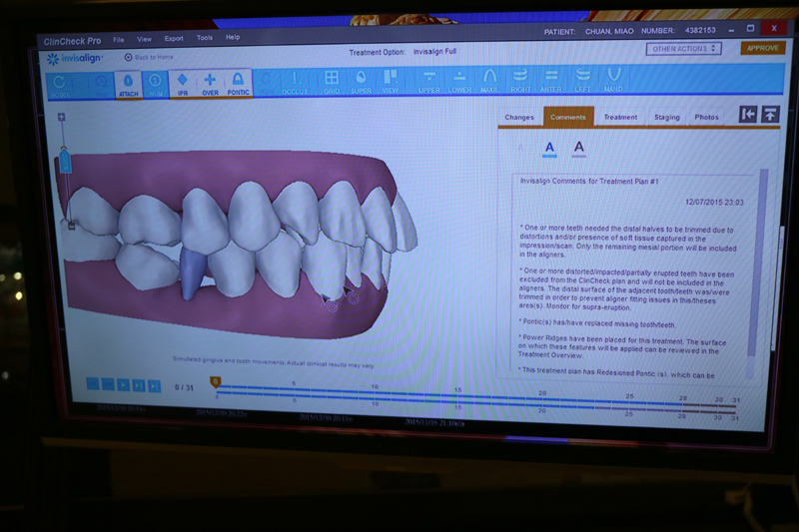Switch to the Changes tab

[x=519, y=117]
